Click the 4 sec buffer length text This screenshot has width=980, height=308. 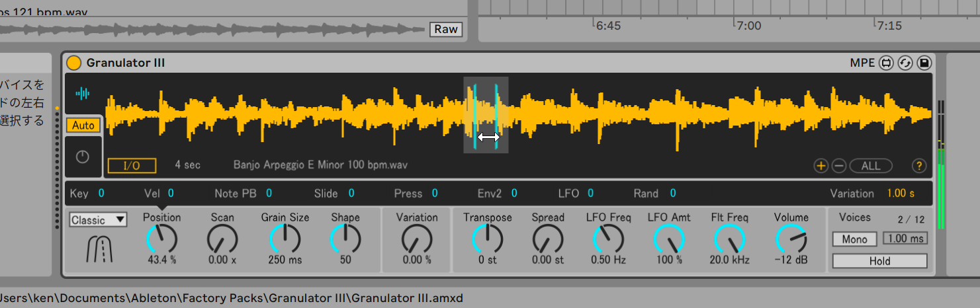[x=187, y=165]
